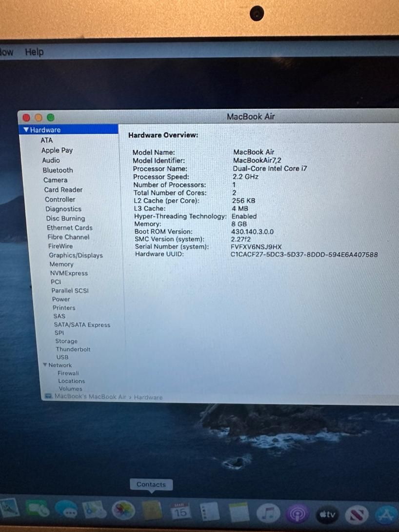Collapse the Hardware disclosure triangle
The image size is (399, 532).
pyautogui.click(x=26, y=130)
